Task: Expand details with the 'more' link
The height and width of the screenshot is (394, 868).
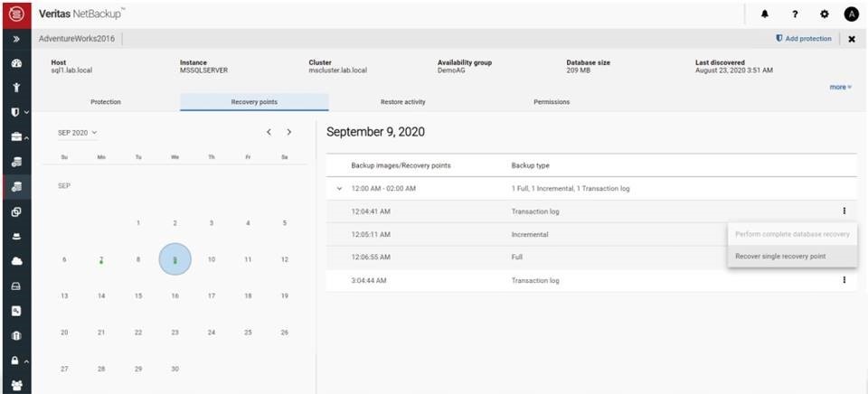Action: point(840,87)
